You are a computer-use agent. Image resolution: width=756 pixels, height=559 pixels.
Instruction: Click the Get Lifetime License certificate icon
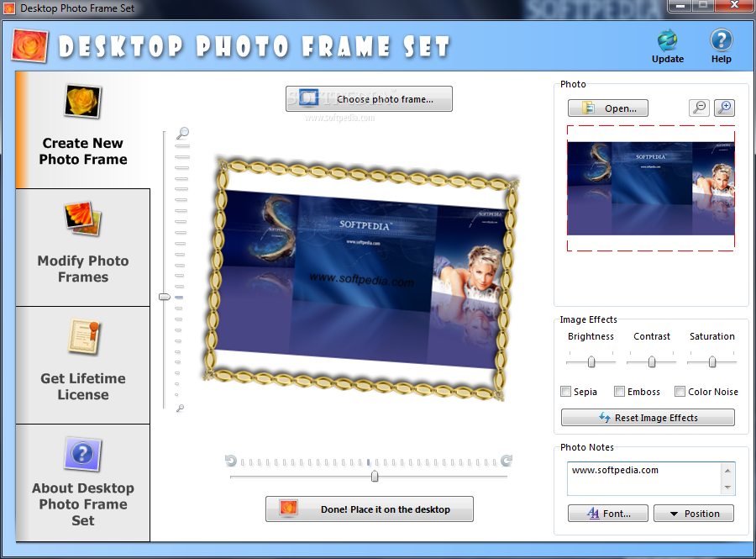tap(83, 336)
